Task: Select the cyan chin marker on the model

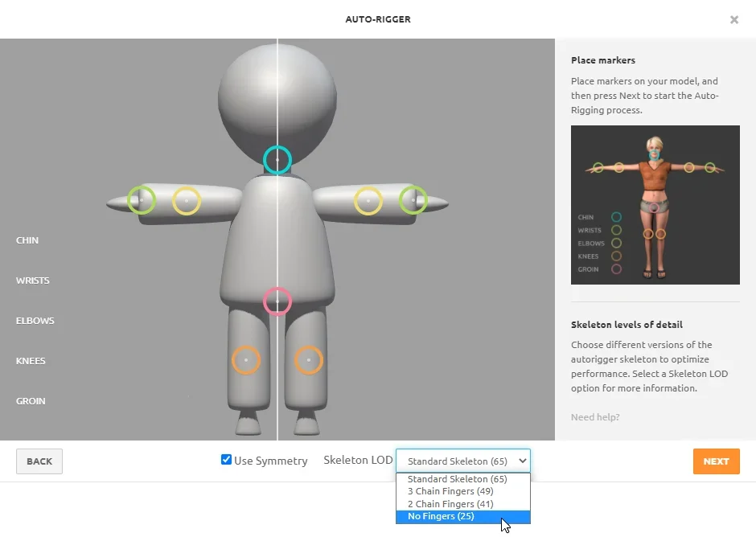Action: tap(277, 160)
